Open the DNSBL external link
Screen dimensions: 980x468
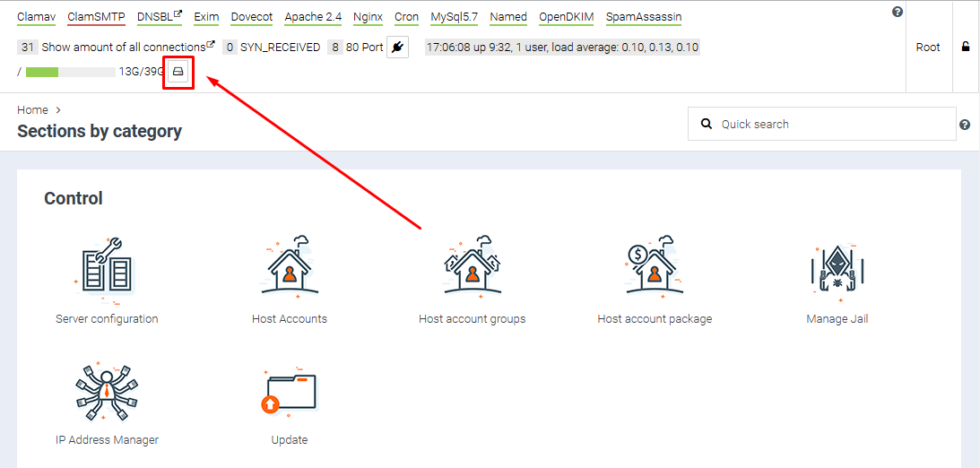pos(160,17)
